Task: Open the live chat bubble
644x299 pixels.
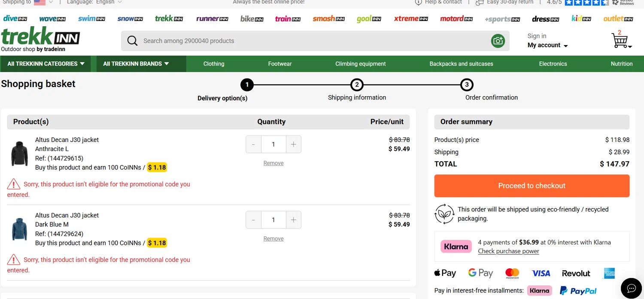Action: (632, 288)
